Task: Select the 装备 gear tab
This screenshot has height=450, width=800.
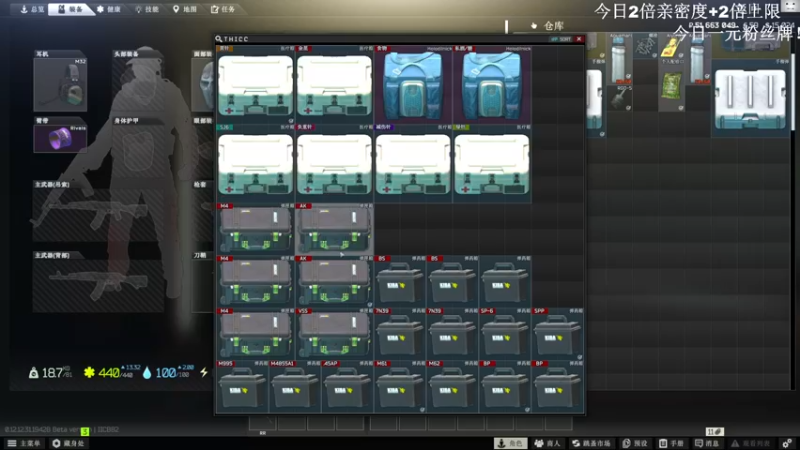Action: (x=71, y=9)
